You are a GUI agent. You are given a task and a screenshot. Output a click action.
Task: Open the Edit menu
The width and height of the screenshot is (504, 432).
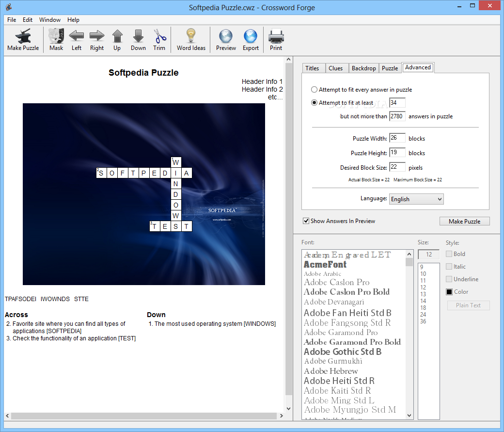click(x=27, y=19)
